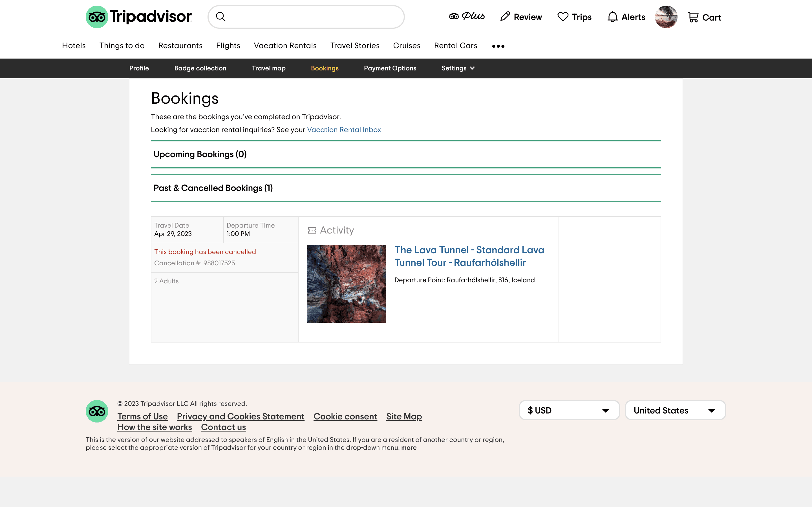
Task: Go to the Payment Options tab
Action: (x=390, y=68)
